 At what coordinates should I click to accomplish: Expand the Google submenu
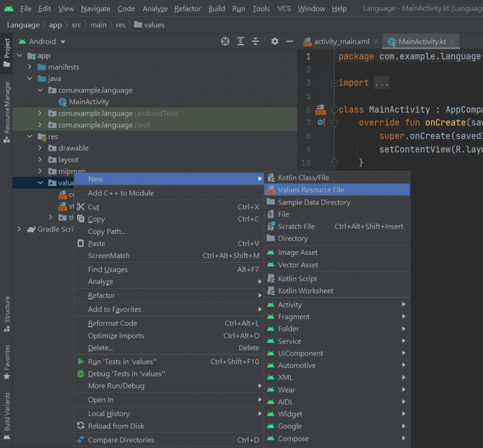pos(337,426)
